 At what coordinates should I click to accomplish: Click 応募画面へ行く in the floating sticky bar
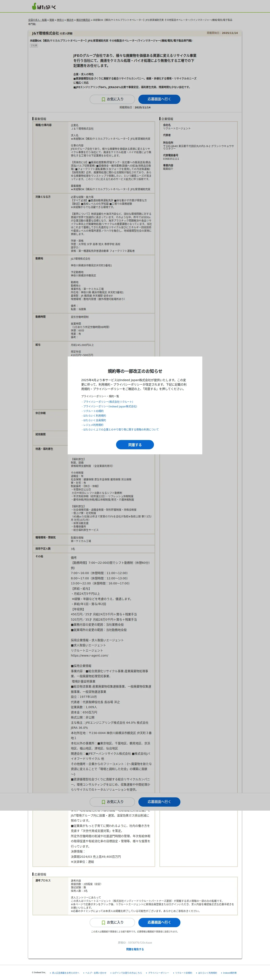point(159,802)
